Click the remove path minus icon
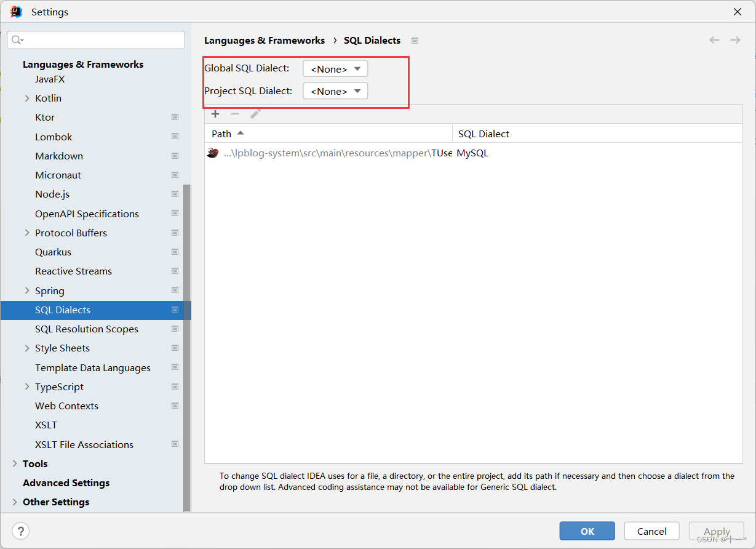The height and width of the screenshot is (549, 756). pos(235,114)
